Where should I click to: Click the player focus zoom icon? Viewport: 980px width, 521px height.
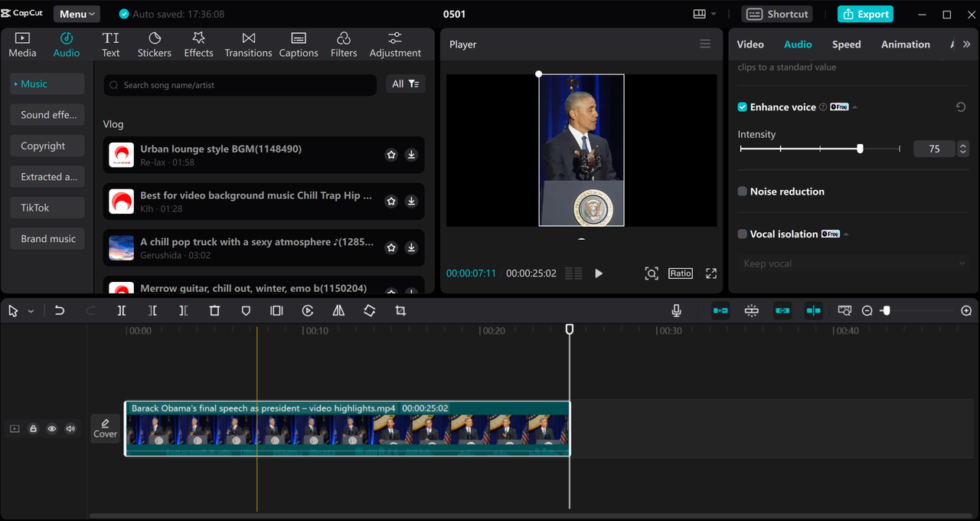click(652, 274)
